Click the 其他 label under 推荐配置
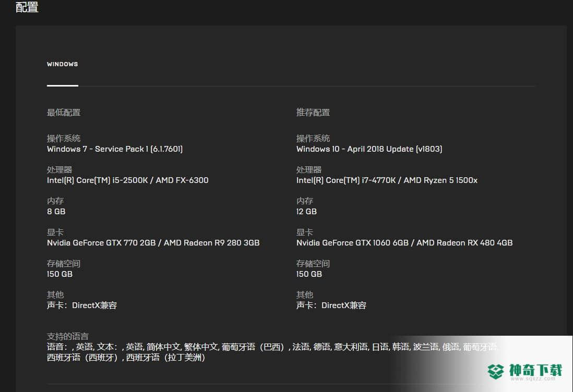 (x=305, y=295)
